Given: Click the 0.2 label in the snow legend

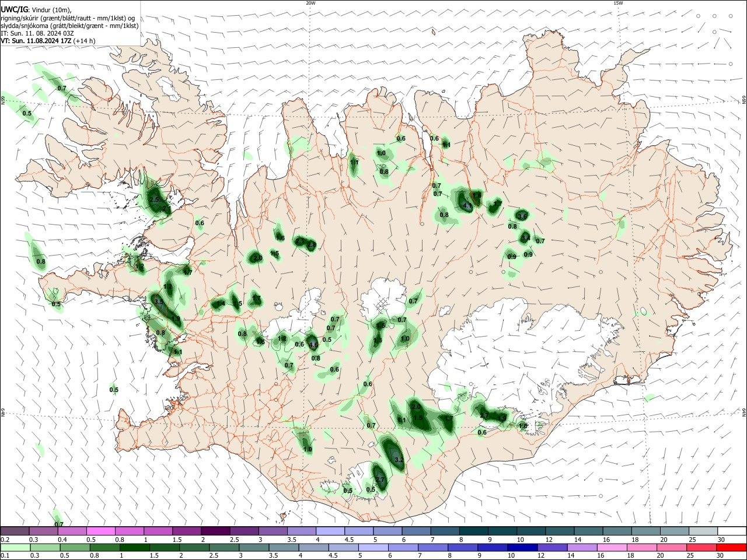Looking at the screenshot, I should click(x=5, y=540).
